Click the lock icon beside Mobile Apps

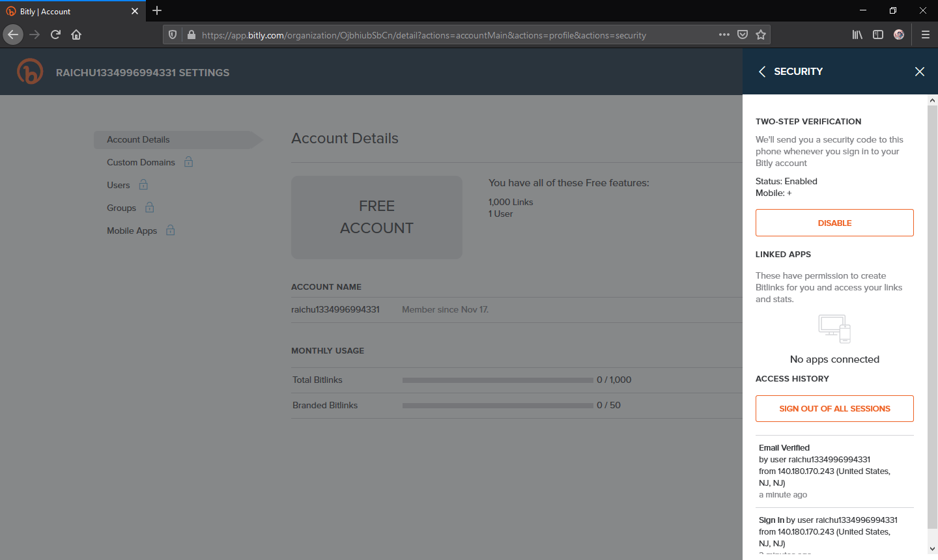pos(170,230)
